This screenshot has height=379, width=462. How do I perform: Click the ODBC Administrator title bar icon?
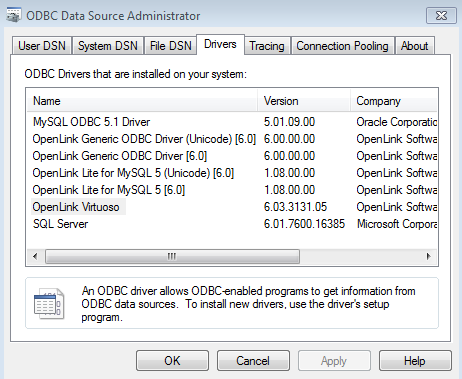[14, 15]
